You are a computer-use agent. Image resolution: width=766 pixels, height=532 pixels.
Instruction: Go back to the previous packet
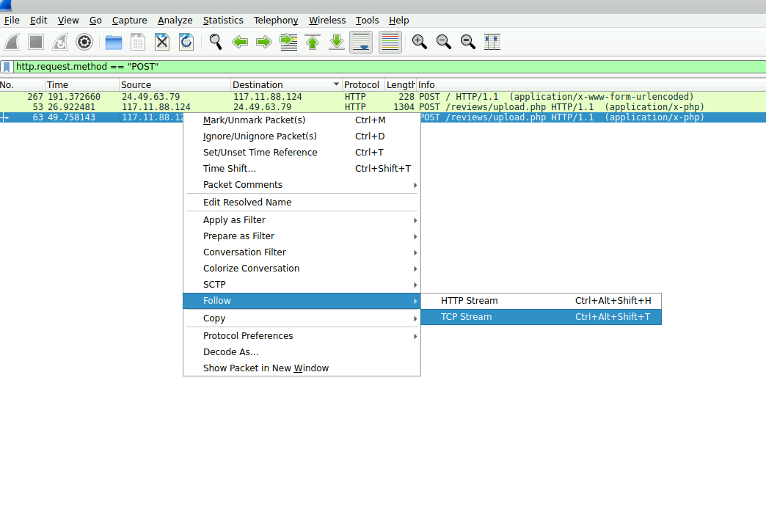tap(239, 42)
